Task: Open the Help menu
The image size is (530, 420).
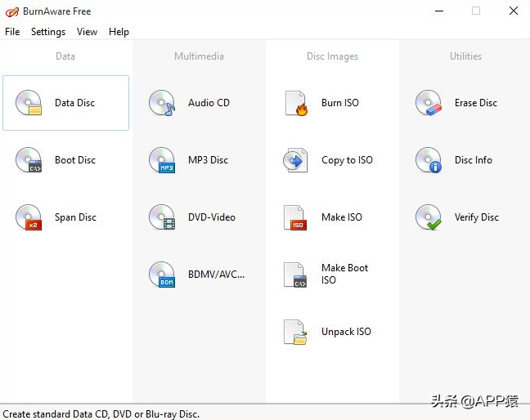Action: [x=119, y=32]
